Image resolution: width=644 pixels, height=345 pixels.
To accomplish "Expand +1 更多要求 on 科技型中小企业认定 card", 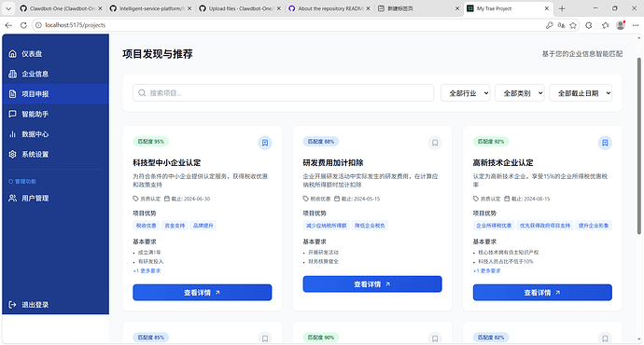I will click(147, 270).
